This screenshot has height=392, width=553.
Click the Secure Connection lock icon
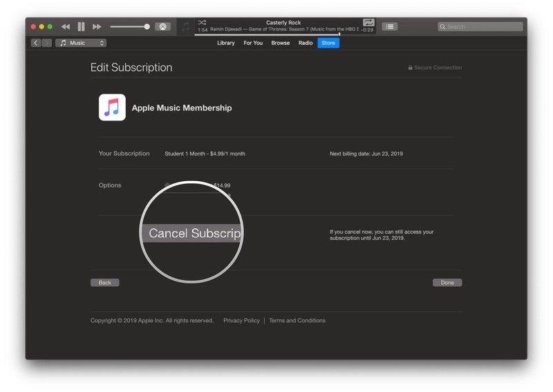click(410, 67)
